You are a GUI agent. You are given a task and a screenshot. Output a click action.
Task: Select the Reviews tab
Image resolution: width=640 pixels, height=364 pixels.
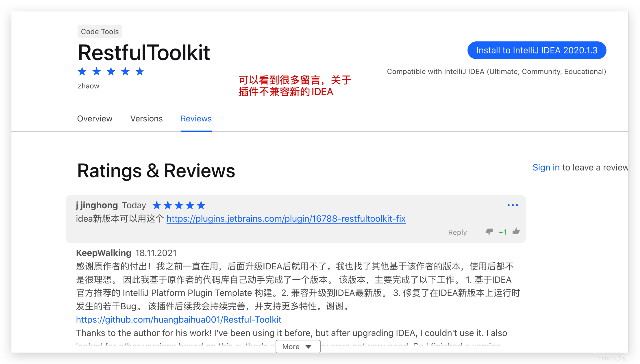(x=196, y=119)
